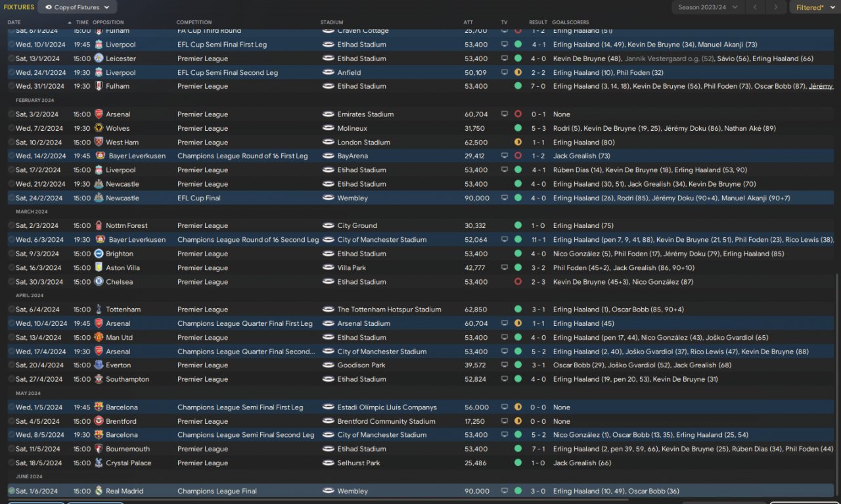Go to the previous season arrow
The height and width of the screenshot is (504, 841).
click(x=755, y=7)
